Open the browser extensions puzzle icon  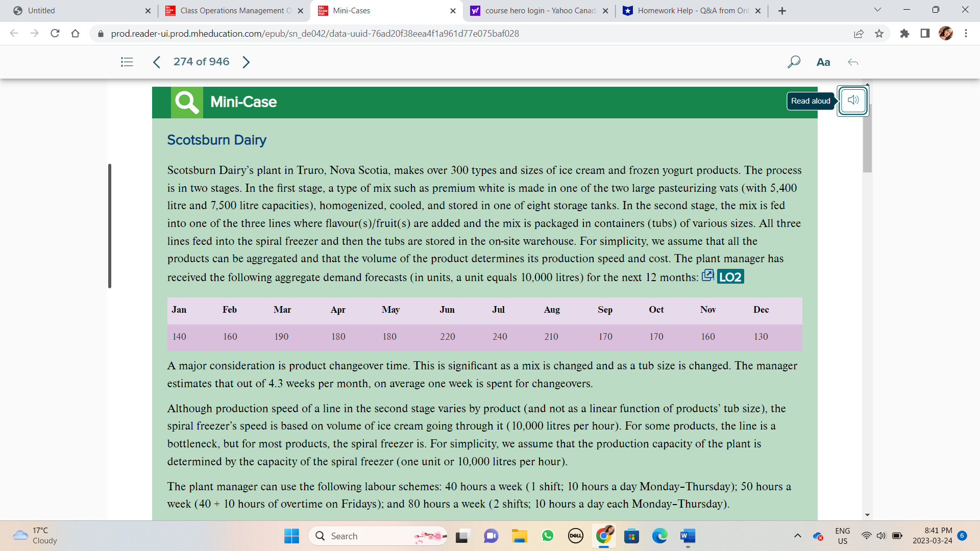pos(905,34)
